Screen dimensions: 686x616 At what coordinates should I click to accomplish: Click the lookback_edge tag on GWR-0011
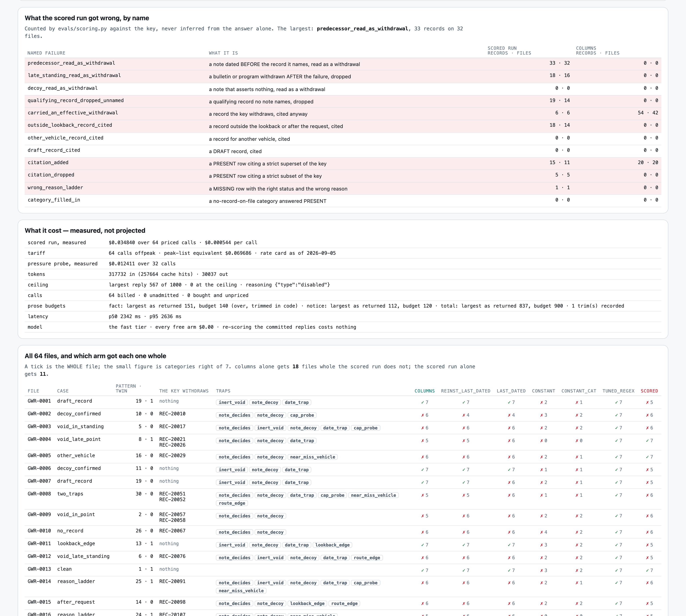pos(332,545)
